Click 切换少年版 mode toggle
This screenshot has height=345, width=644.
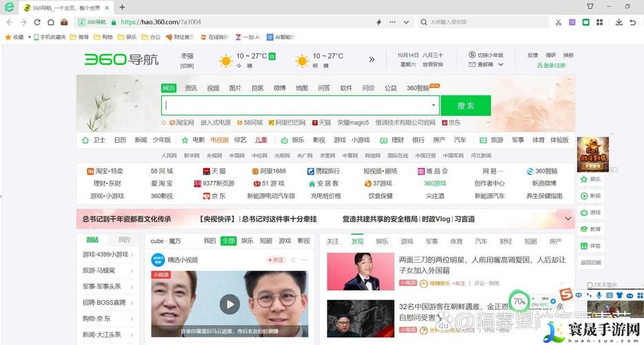click(x=486, y=55)
